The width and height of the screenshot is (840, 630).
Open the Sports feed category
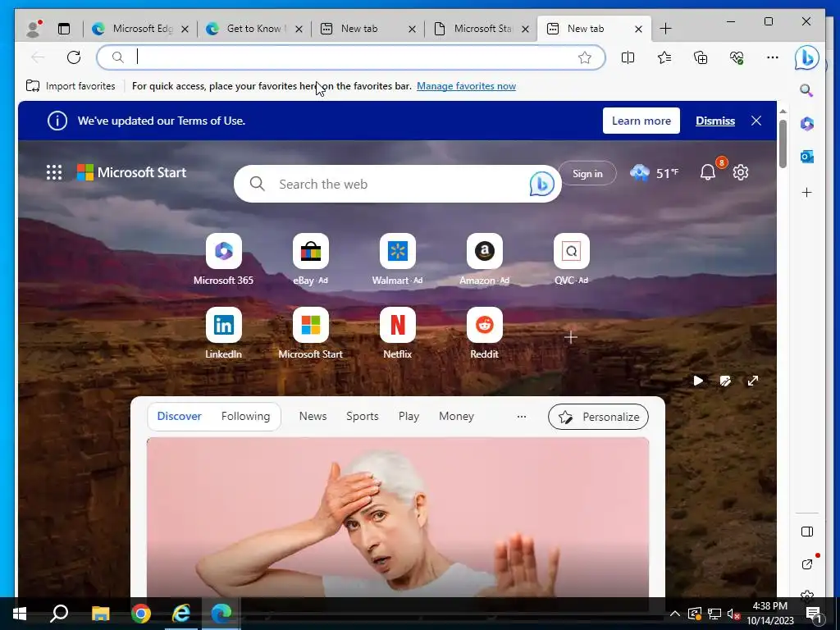362,416
